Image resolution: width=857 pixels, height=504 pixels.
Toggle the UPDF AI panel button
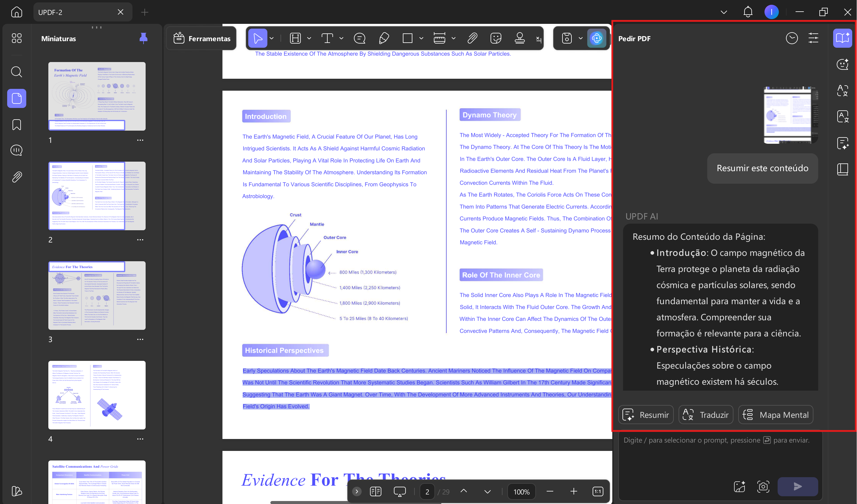point(596,38)
